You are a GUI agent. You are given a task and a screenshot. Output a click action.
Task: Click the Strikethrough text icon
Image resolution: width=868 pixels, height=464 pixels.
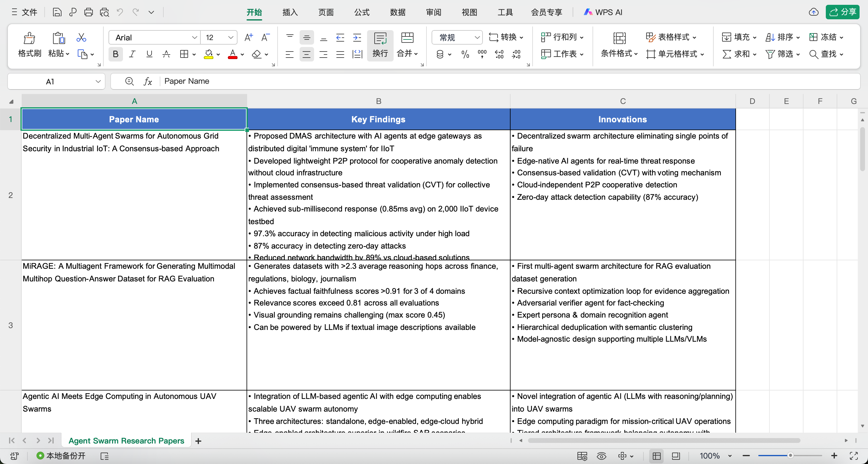point(166,54)
